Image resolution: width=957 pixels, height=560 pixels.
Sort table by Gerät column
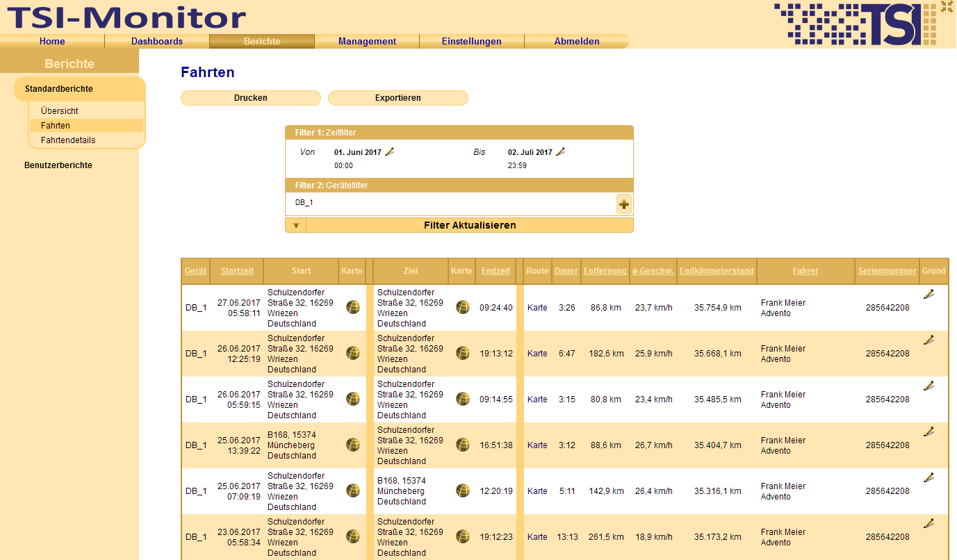[195, 271]
